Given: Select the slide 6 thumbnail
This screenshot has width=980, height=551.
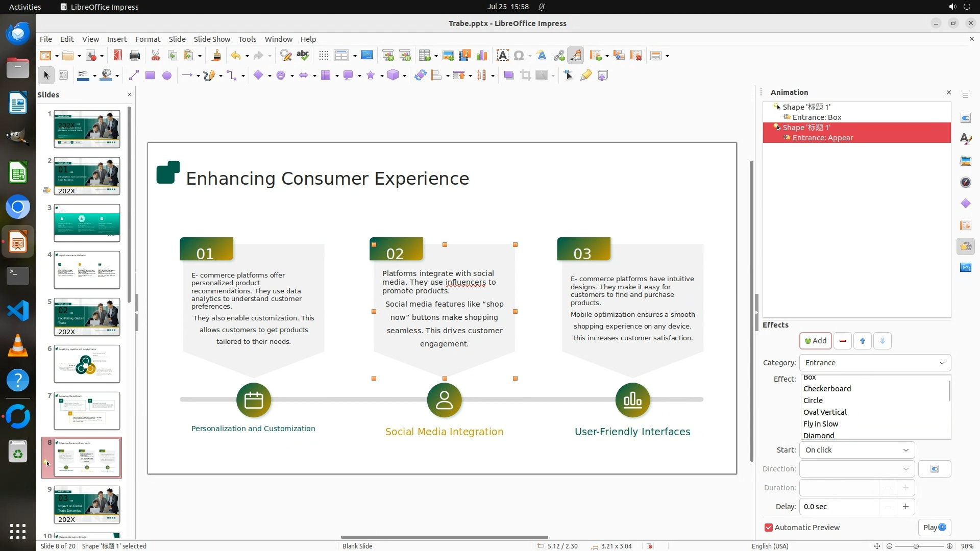Looking at the screenshot, I should pos(87,364).
